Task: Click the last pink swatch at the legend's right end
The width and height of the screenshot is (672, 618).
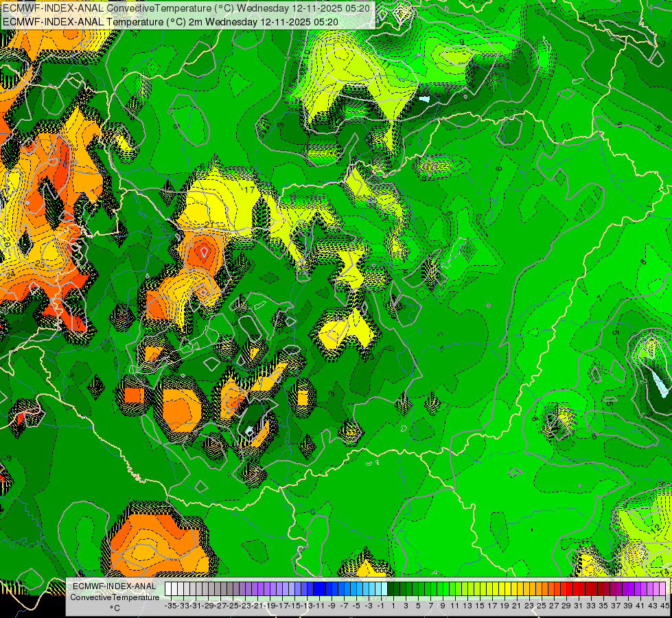Action: point(662,588)
